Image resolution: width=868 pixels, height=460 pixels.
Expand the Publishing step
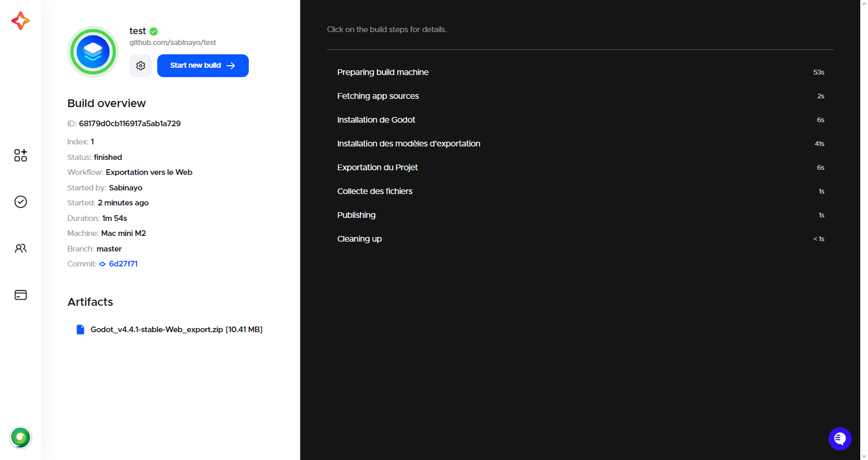coord(580,215)
